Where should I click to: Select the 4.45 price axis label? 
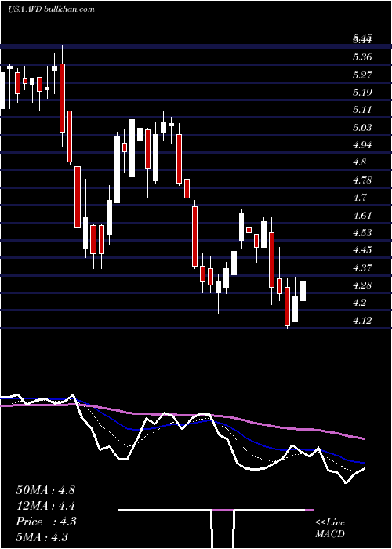tap(362, 250)
